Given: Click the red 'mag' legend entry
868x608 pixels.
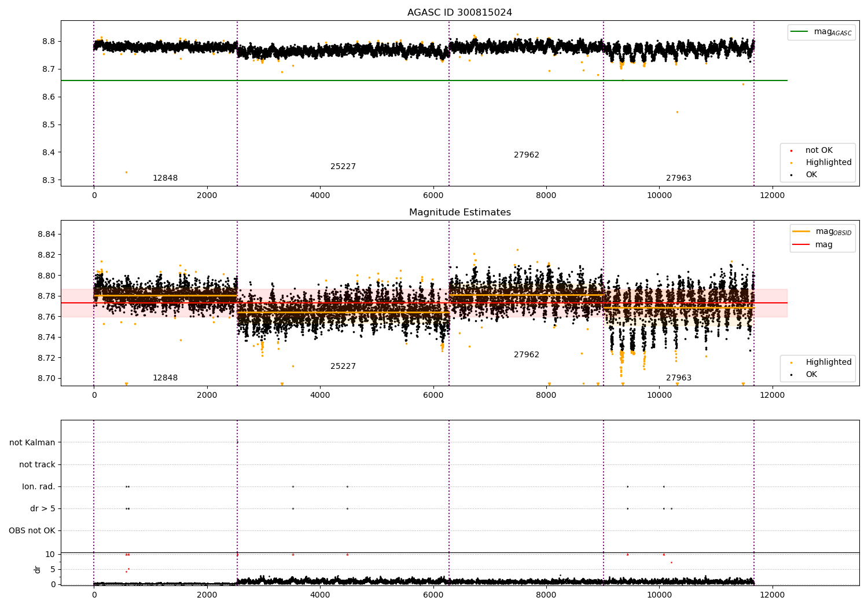Looking at the screenshot, I should (824, 245).
